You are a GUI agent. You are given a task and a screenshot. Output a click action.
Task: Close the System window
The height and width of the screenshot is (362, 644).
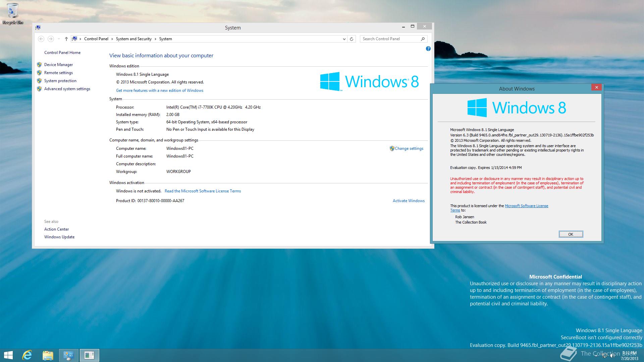click(x=425, y=26)
